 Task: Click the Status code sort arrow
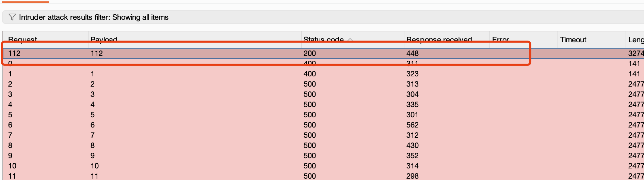coord(350,40)
